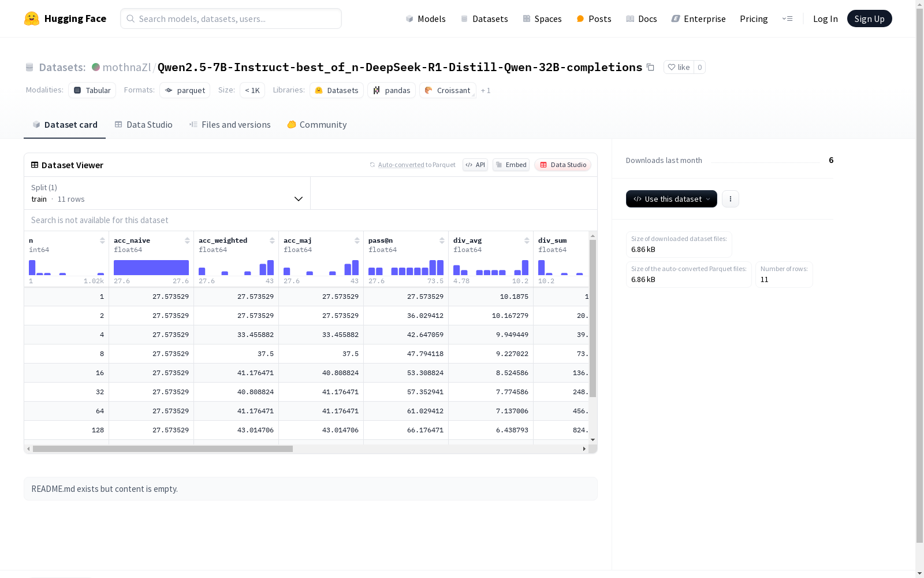Click the acc_naive column histogram bar
Viewport: 924px width, 578px height.
pos(151,268)
